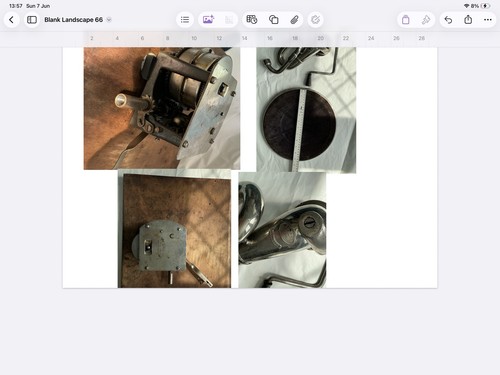The width and height of the screenshot is (500, 375).
Task: Click ruler mark 22
Action: point(346,38)
